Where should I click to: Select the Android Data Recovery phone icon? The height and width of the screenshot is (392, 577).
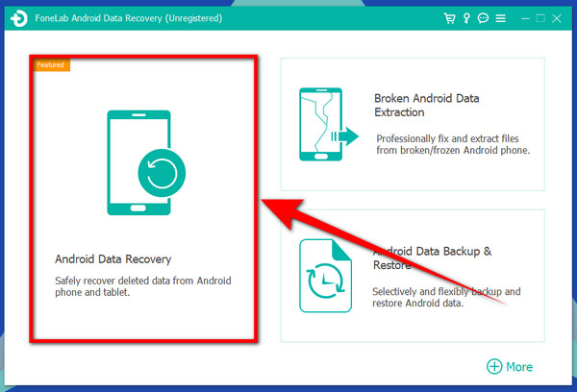[146, 162]
